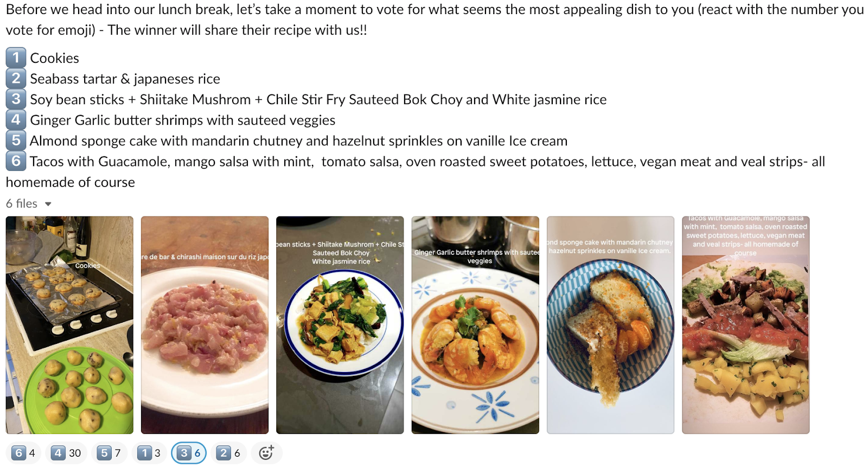The height and width of the screenshot is (467, 868).
Task: Toggle the number 6 reaction with 4 votes
Action: click(23, 453)
